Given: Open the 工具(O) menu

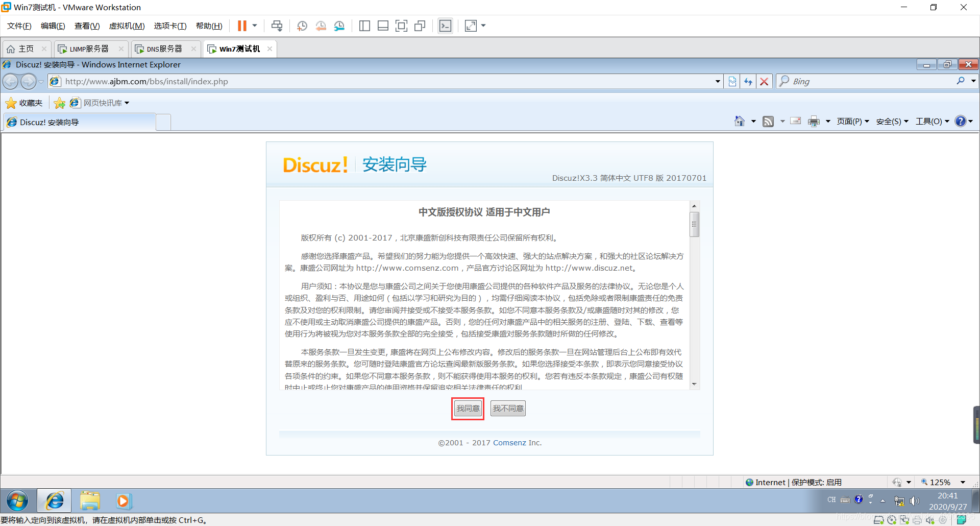Looking at the screenshot, I should coord(933,122).
